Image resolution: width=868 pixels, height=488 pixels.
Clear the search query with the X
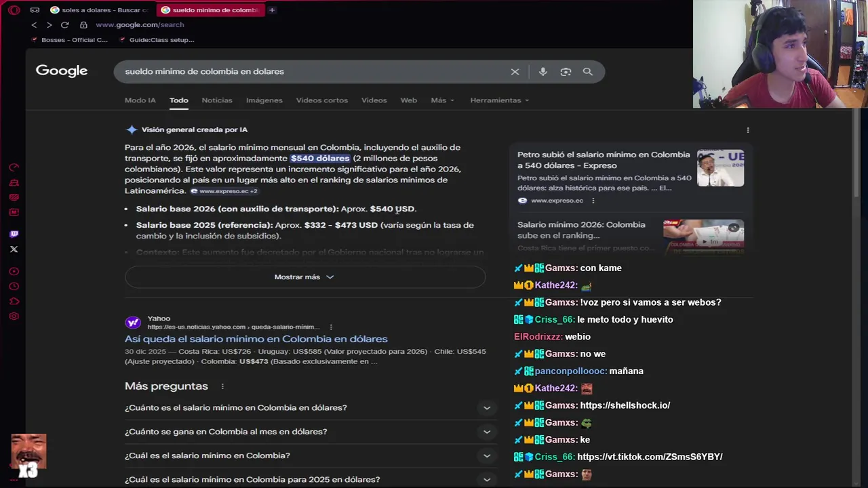pyautogui.click(x=515, y=72)
